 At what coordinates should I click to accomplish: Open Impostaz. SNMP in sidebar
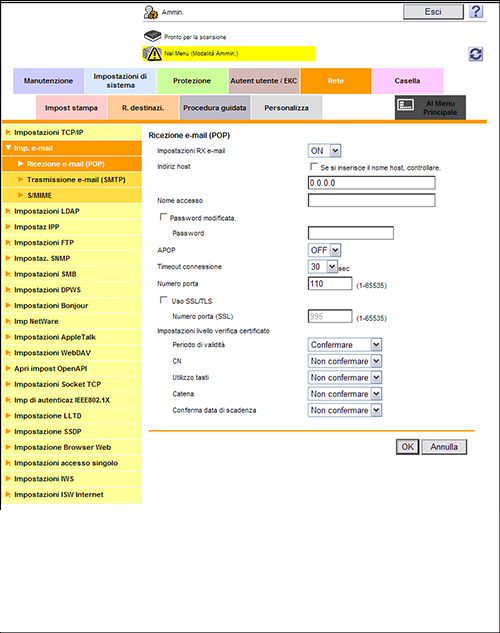(72, 258)
